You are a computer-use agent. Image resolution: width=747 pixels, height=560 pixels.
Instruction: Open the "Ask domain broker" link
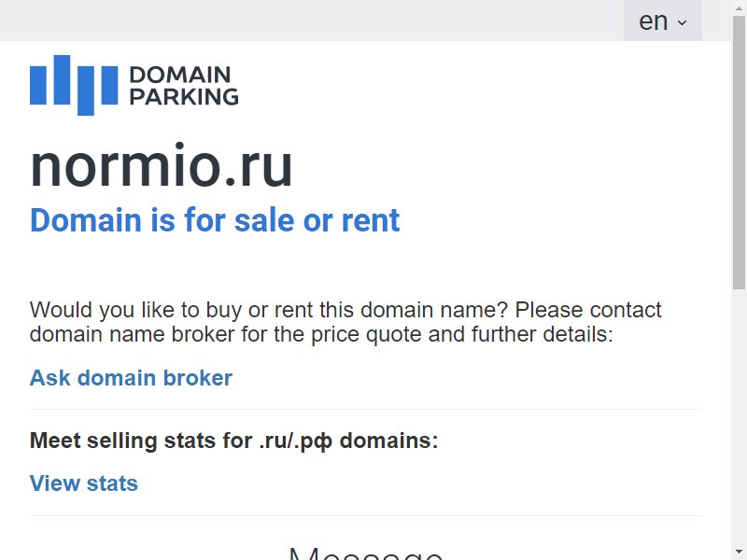point(131,378)
